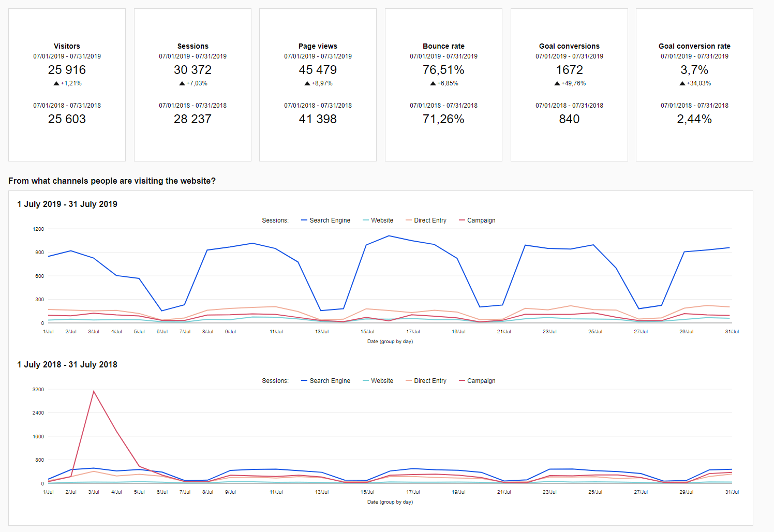
Task: Click the channels question section heading
Action: coord(112,181)
